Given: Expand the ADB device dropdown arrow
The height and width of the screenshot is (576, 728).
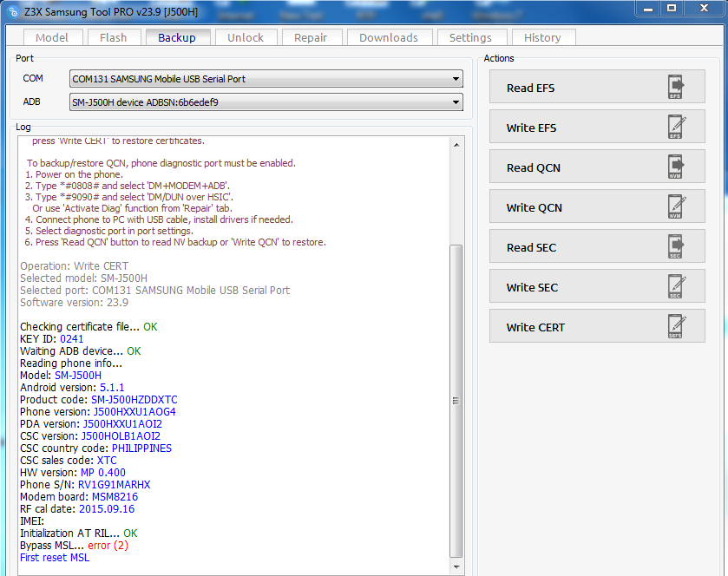Looking at the screenshot, I should (x=456, y=102).
